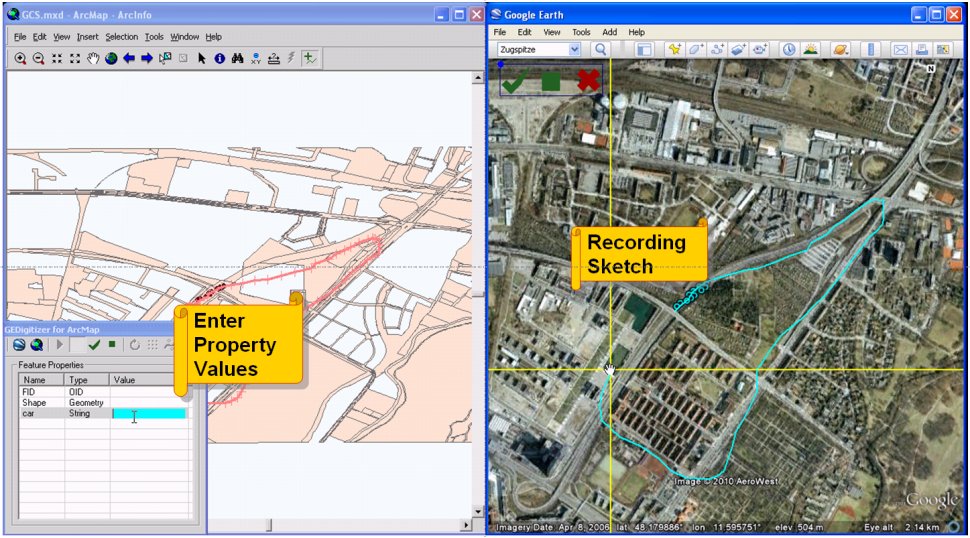
Task: Select the Measure tool in ArcMap
Action: (273, 58)
